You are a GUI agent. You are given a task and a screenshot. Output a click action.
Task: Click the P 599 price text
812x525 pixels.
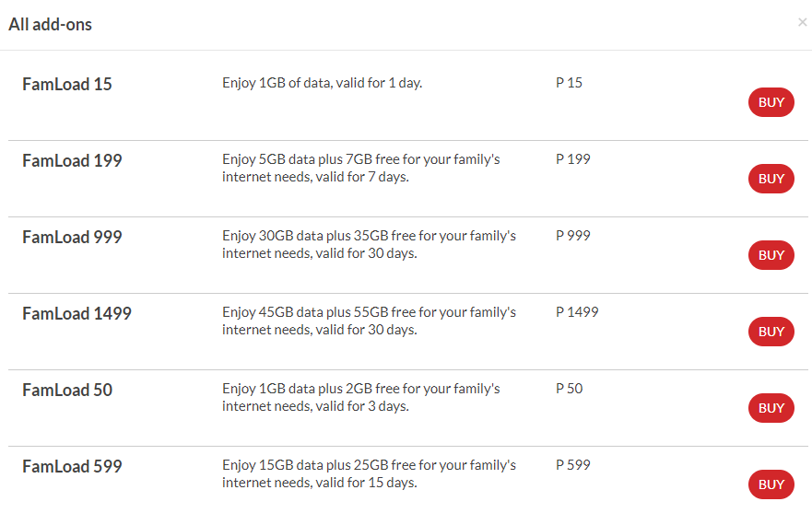pyautogui.click(x=572, y=465)
